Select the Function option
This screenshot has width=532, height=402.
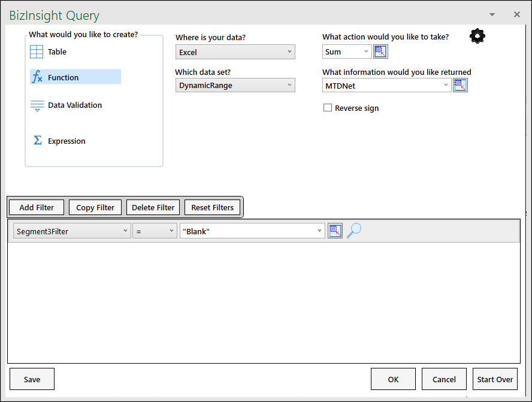pyautogui.click(x=75, y=77)
